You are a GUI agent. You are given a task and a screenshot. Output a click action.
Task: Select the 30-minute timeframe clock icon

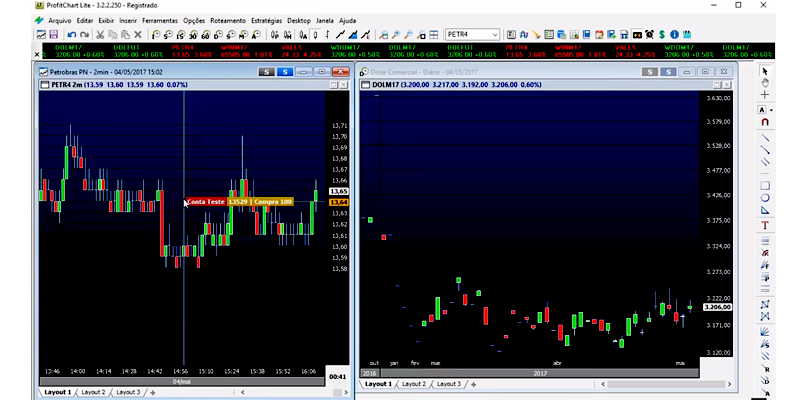point(193,35)
